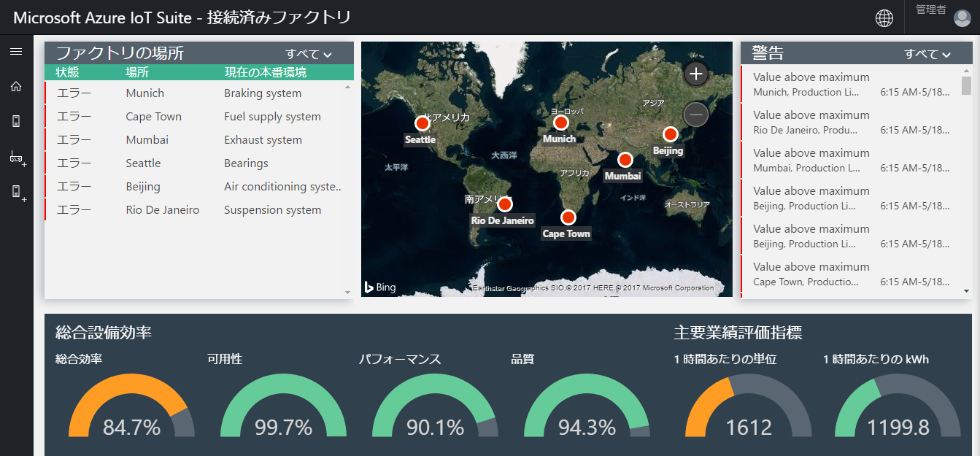The image size is (980, 456).
Task: Open the Munich, Production Line alert
Action: [x=851, y=85]
